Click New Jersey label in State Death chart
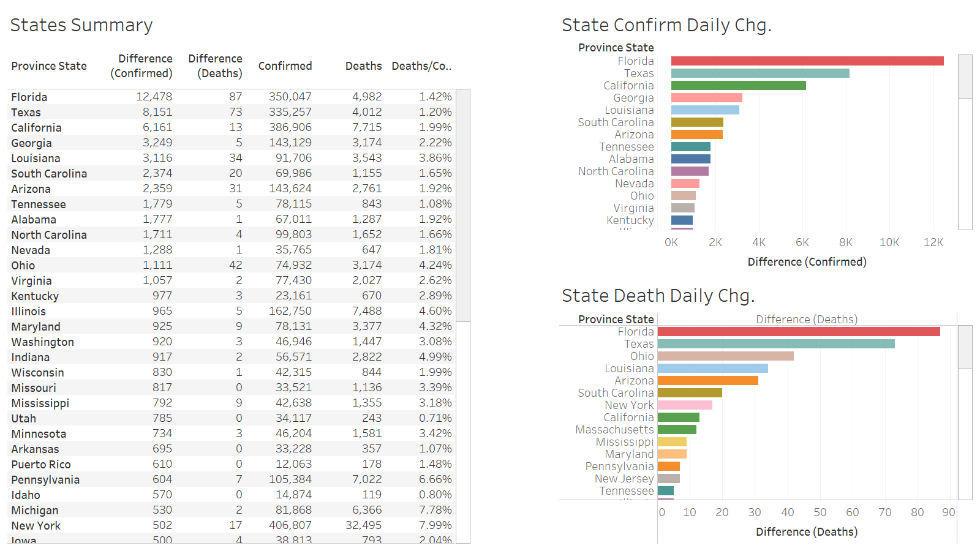This screenshot has width=980, height=551. [x=624, y=479]
